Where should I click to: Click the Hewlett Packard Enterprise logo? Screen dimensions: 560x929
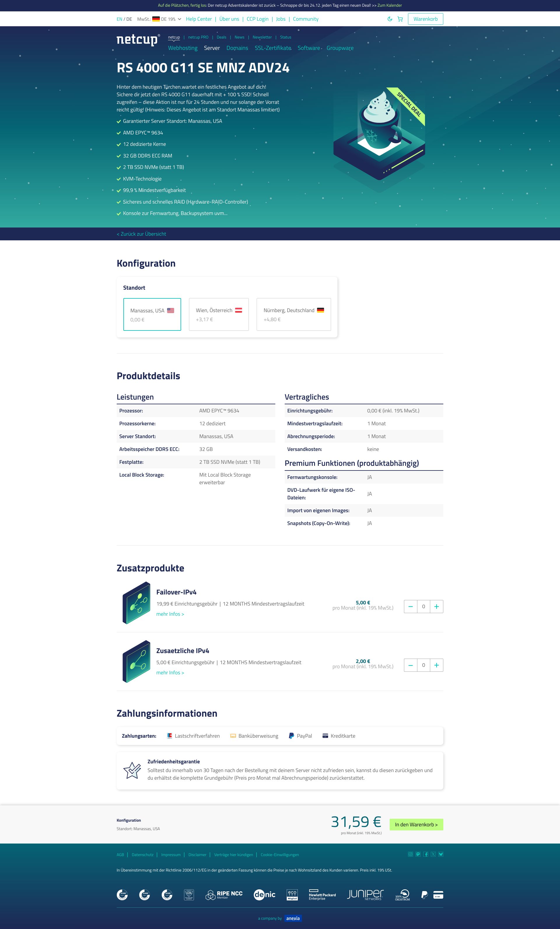point(322,895)
